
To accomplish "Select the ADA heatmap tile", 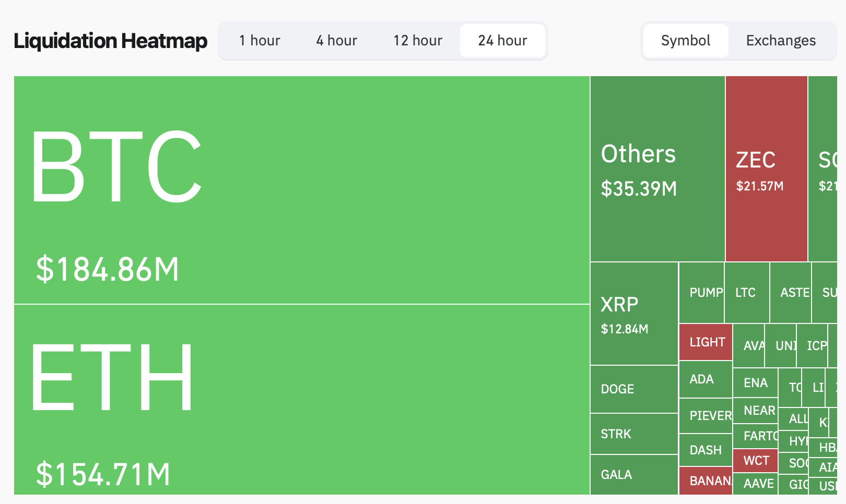I will tap(705, 379).
